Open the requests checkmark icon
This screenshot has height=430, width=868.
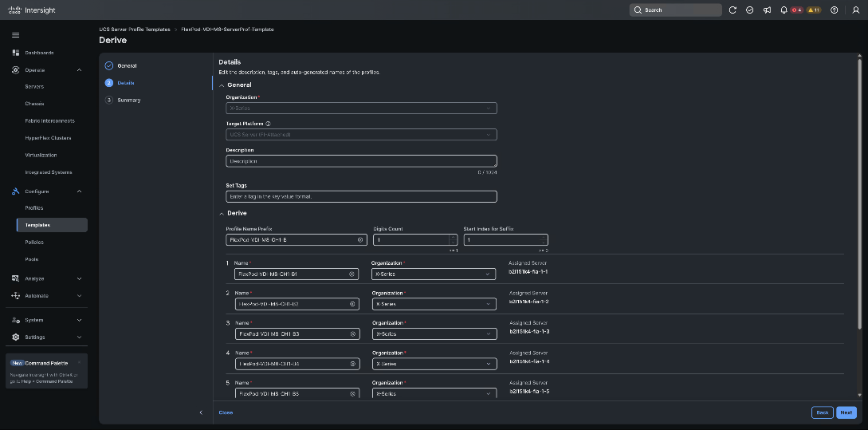point(749,10)
